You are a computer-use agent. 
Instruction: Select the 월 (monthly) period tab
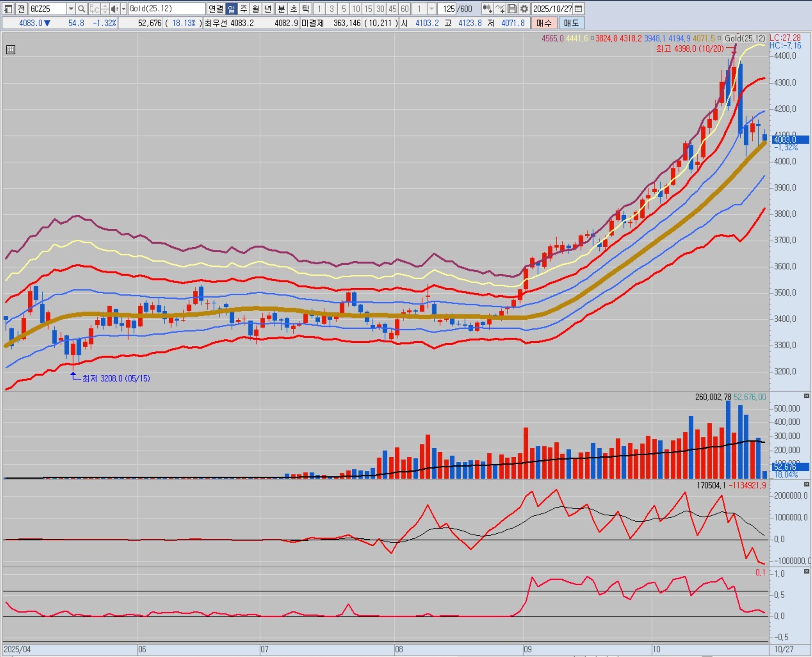[x=255, y=9]
